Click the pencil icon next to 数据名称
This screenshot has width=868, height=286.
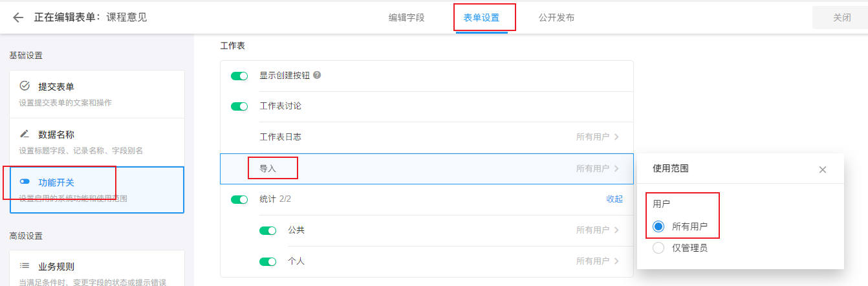click(25, 135)
